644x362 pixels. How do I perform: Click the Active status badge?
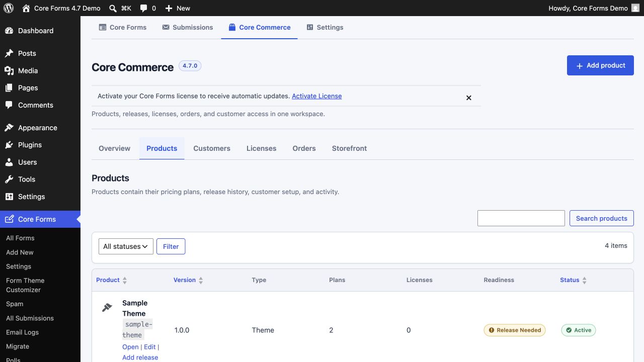tap(579, 330)
